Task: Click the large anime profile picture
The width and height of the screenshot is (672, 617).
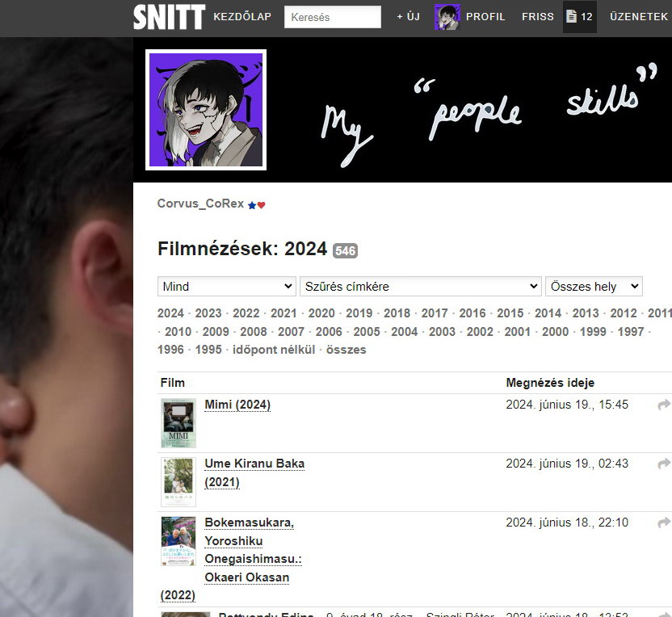Action: point(206,110)
